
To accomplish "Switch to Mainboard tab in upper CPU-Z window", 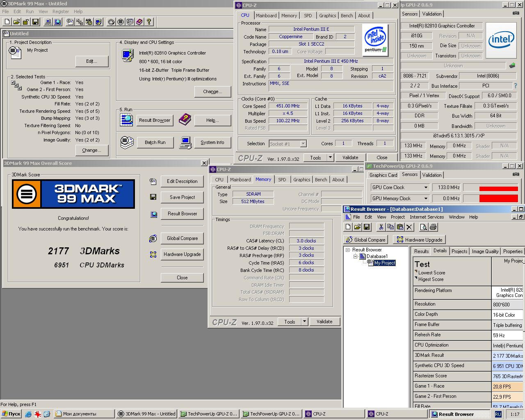I will click(266, 16).
